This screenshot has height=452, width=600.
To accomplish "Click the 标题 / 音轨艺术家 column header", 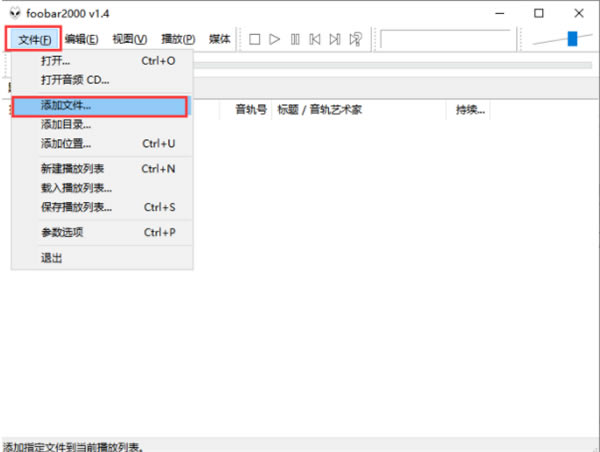I will 359,110.
